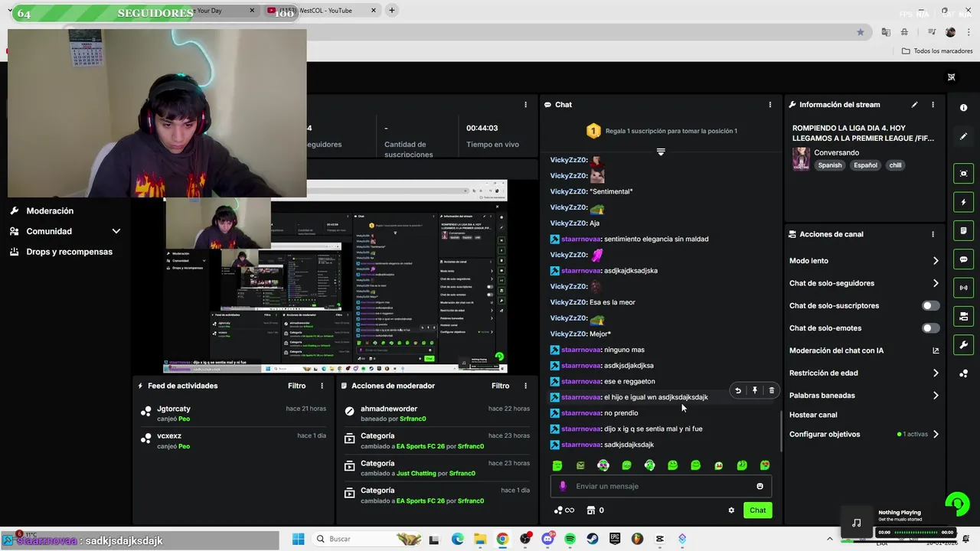
Task: Click the pencil icon in right sidebar
Action: point(963,136)
